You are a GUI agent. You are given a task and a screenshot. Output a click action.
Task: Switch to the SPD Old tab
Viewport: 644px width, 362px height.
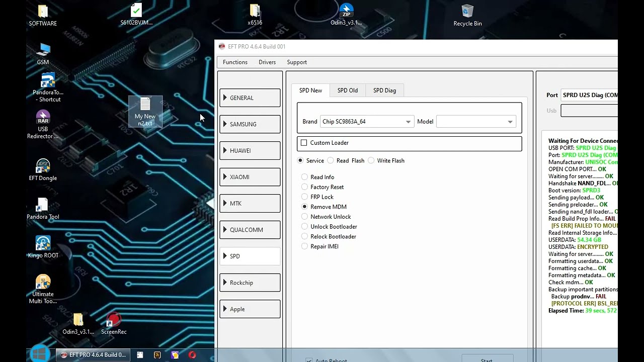(x=348, y=90)
